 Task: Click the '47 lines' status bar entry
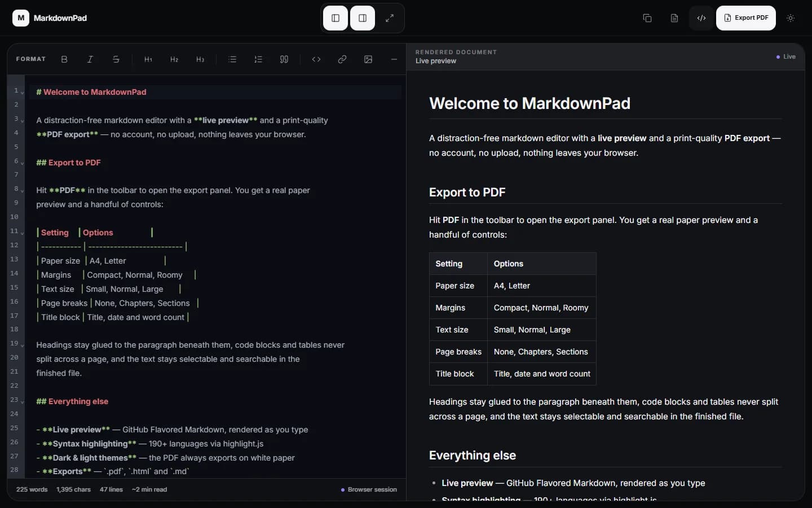(x=111, y=489)
